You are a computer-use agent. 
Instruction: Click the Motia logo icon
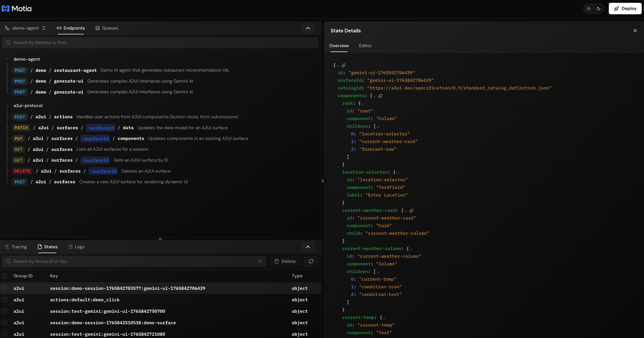(x=6, y=9)
